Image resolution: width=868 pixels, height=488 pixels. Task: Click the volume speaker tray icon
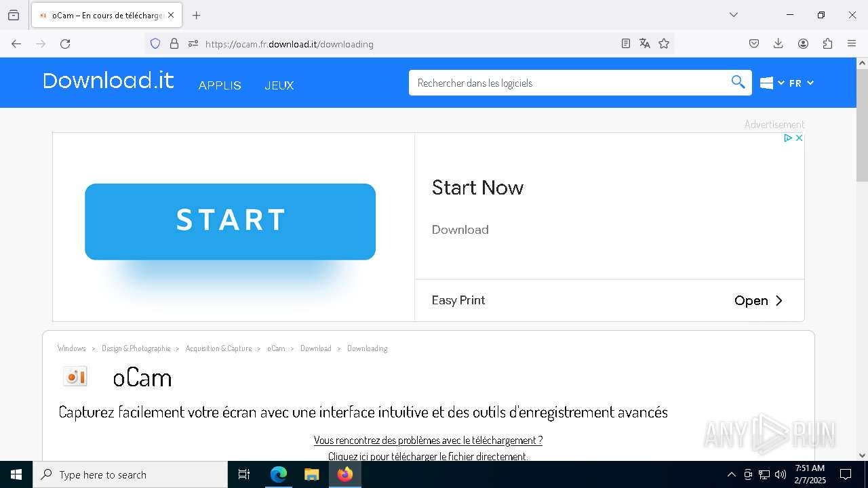tap(781, 474)
